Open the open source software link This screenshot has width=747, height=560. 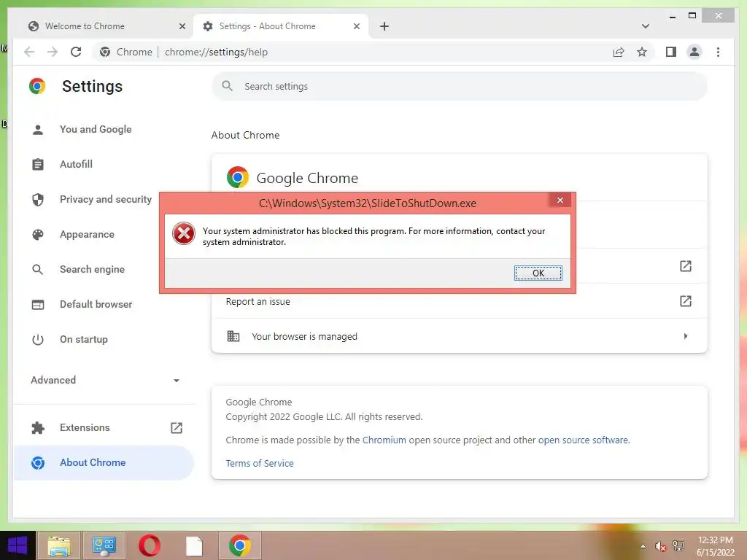click(583, 440)
